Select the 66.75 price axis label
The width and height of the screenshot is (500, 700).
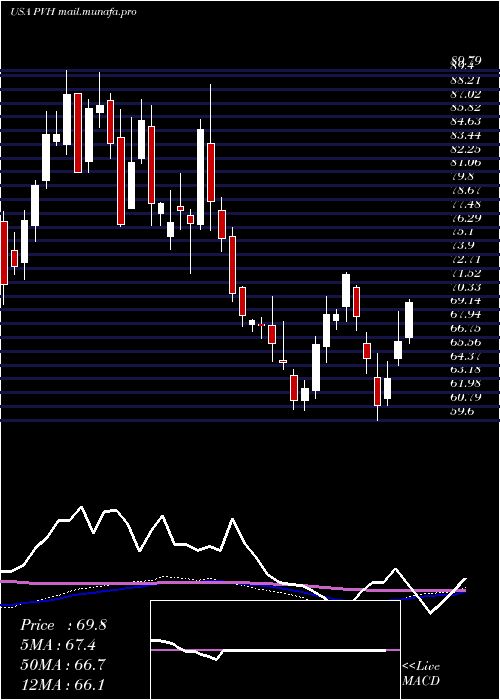click(465, 329)
